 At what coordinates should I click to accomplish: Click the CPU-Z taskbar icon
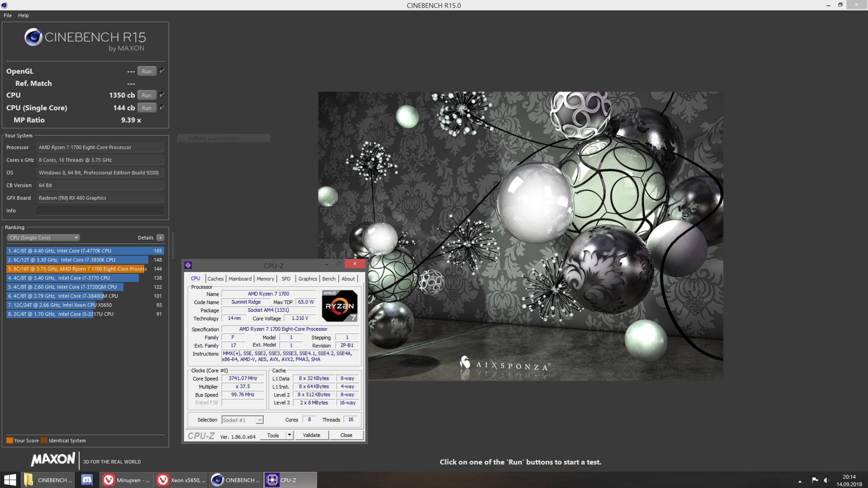click(290, 480)
